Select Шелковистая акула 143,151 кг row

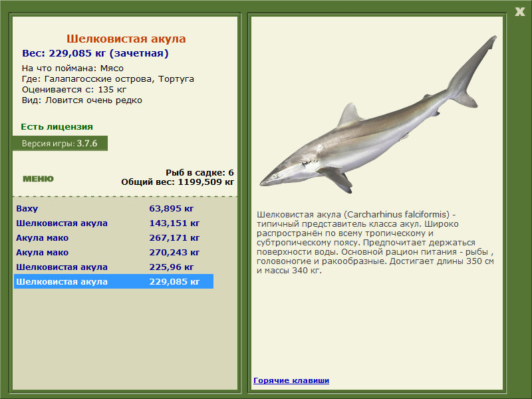(114, 223)
